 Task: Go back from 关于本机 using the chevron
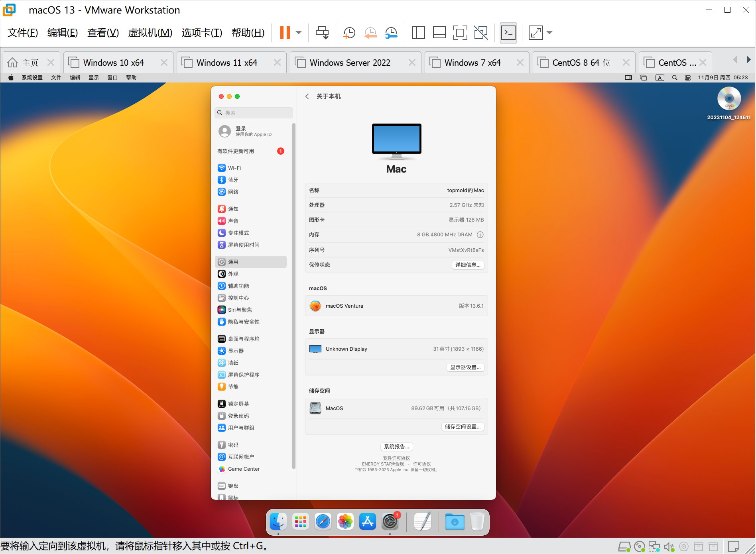point(307,96)
